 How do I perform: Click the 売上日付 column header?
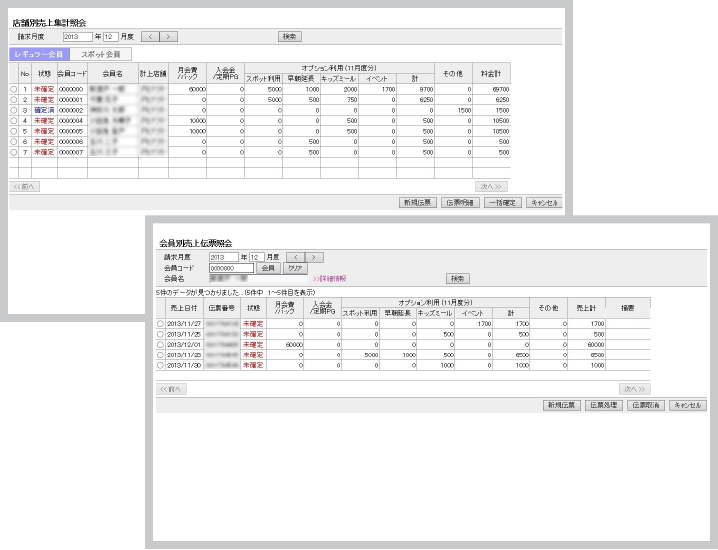(184, 308)
